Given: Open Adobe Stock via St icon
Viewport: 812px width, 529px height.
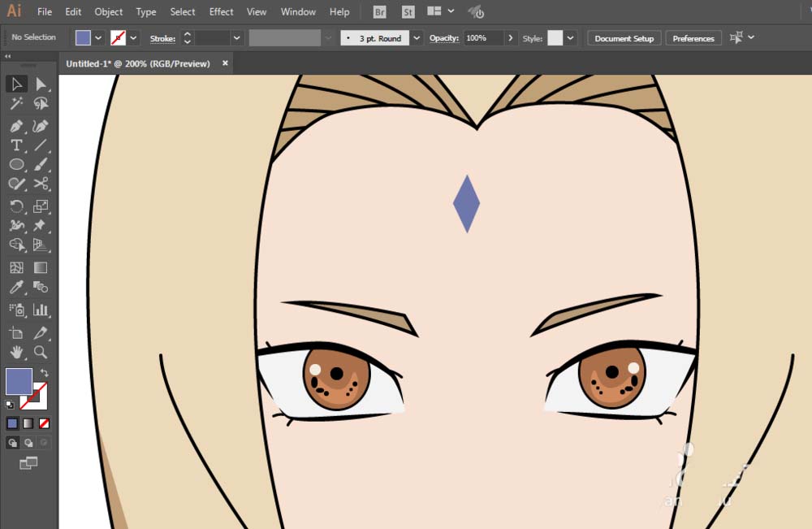Looking at the screenshot, I should (408, 12).
